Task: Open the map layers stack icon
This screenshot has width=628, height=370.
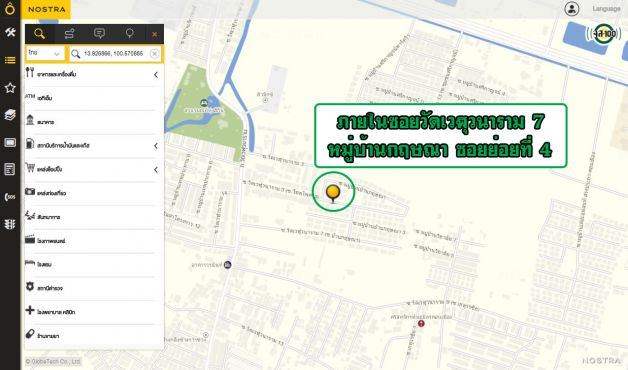Action: pyautogui.click(x=10, y=115)
